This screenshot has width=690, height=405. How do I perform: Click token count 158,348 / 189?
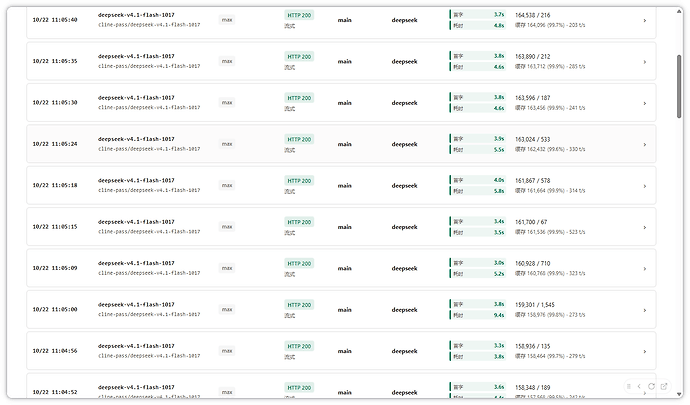pos(532,387)
